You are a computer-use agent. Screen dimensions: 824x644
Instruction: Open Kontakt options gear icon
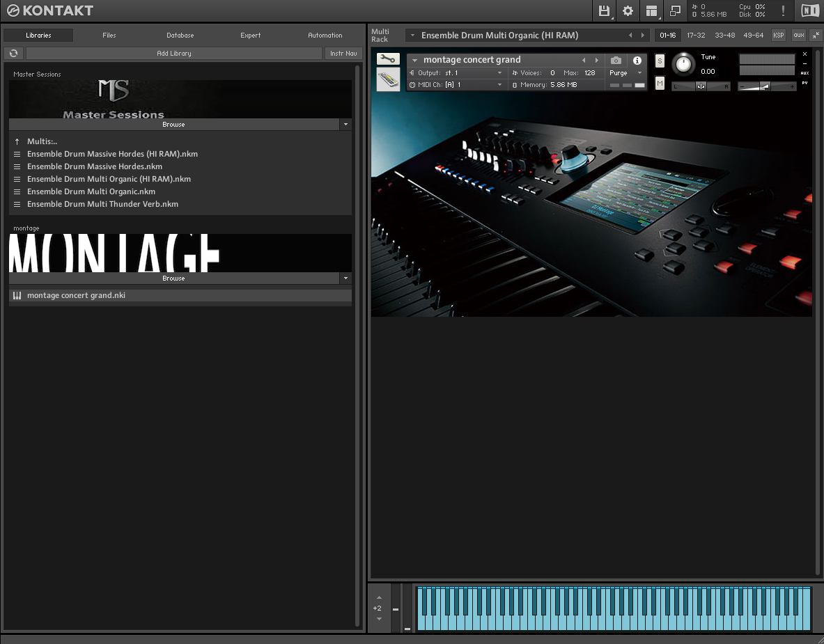[x=628, y=10]
